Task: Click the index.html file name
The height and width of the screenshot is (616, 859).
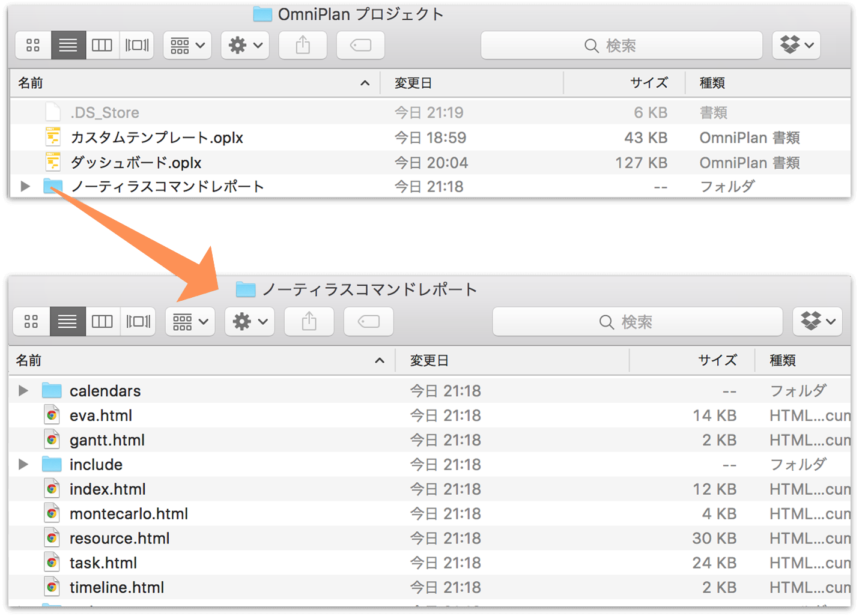Action: [x=108, y=489]
